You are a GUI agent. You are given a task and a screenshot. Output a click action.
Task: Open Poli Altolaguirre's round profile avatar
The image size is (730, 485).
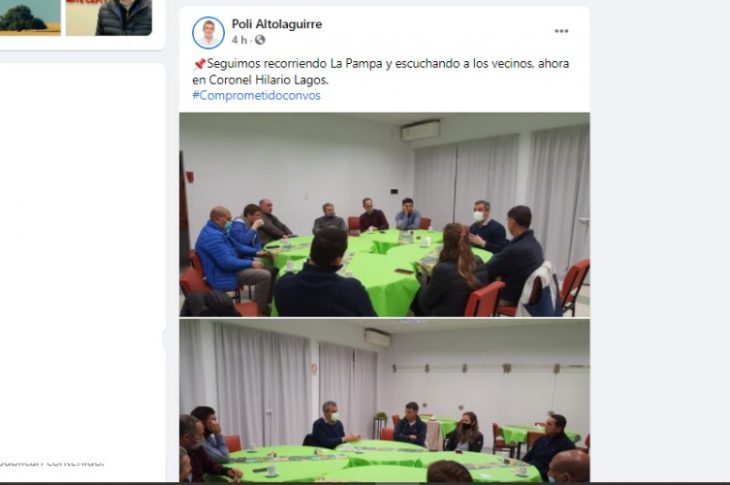(208, 33)
